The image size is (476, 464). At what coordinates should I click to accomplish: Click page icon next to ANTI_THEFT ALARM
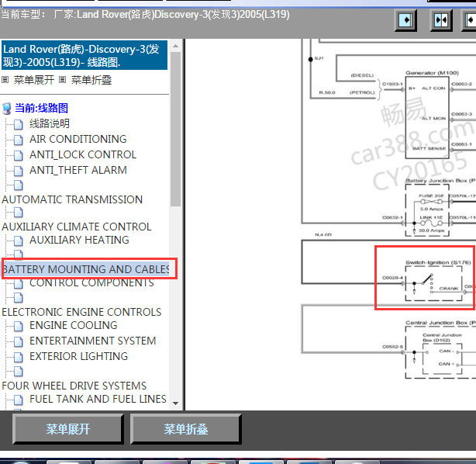click(18, 171)
